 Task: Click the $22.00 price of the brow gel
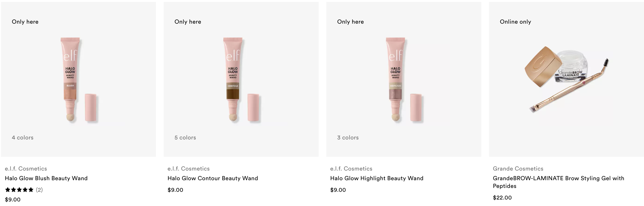(502, 198)
